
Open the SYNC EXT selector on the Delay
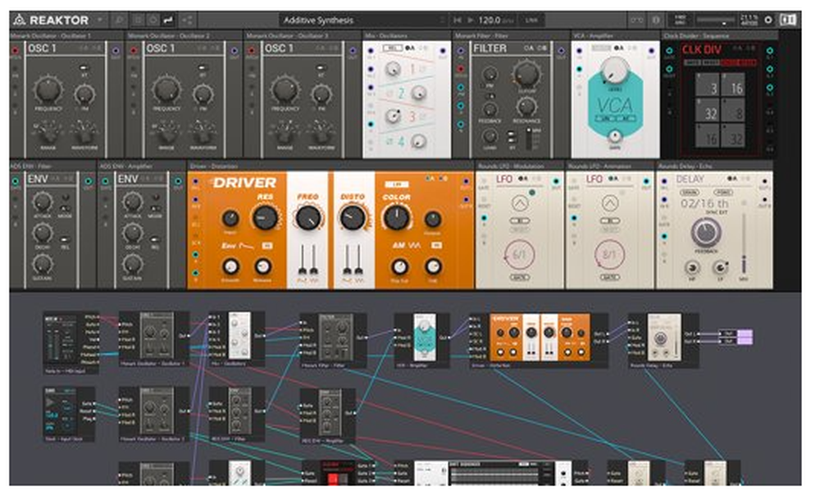[717, 213]
